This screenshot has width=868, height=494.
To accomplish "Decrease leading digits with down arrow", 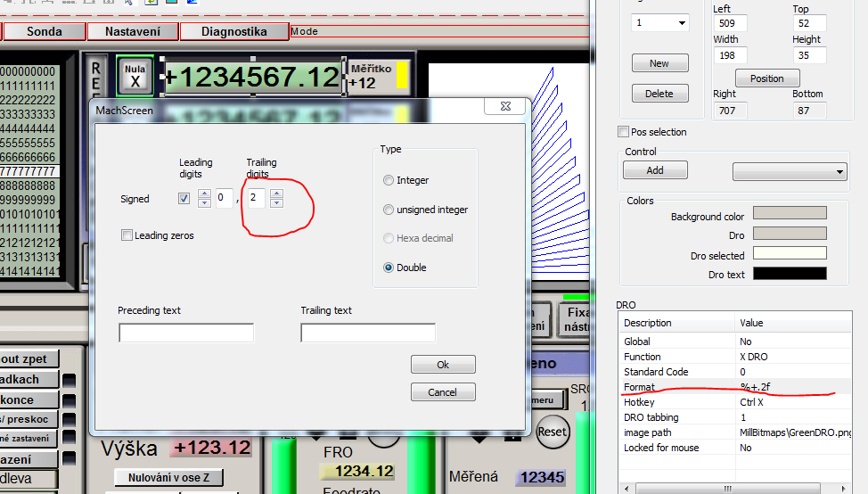I will click(x=204, y=204).
